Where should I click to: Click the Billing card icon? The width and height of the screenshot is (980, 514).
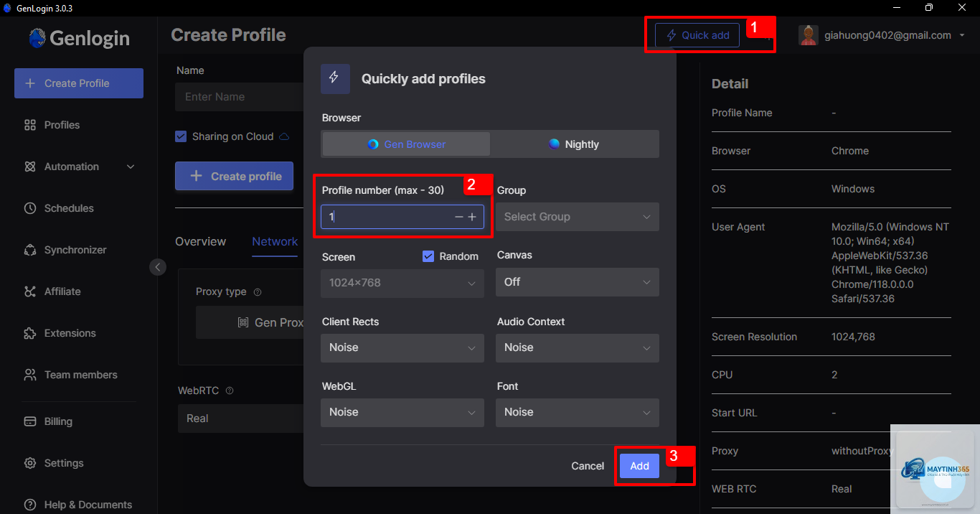click(x=30, y=421)
